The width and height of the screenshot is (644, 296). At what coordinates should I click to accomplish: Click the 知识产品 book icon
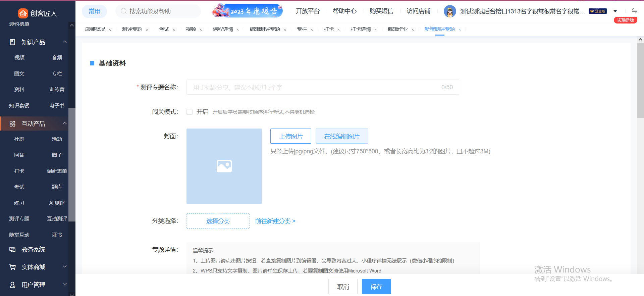pos(12,42)
